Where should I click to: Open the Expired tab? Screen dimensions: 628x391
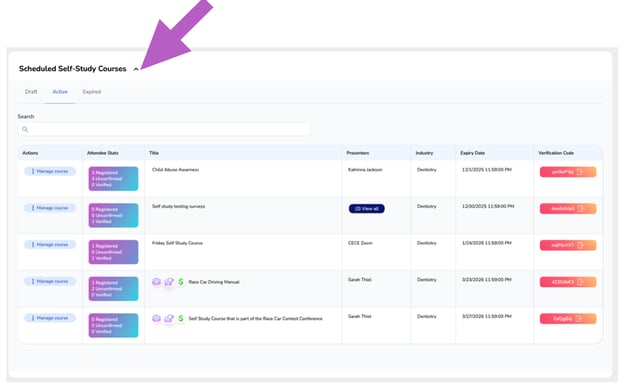pyautogui.click(x=92, y=92)
